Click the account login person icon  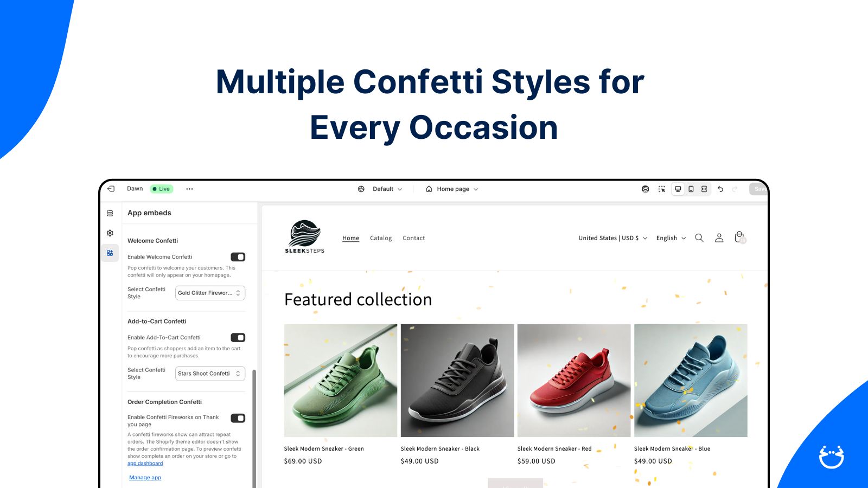[719, 238]
